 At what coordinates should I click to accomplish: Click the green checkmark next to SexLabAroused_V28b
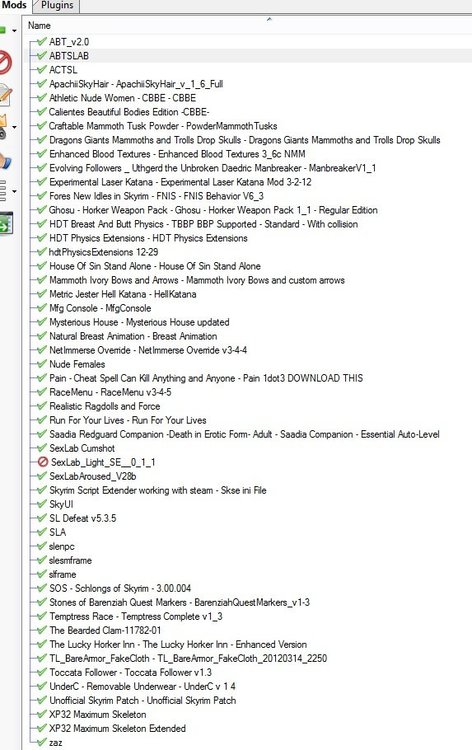click(x=42, y=476)
